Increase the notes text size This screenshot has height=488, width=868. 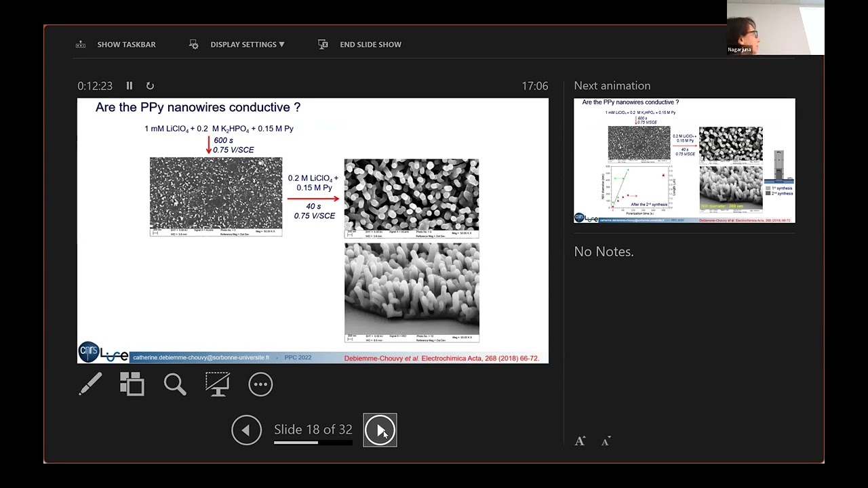coord(580,441)
